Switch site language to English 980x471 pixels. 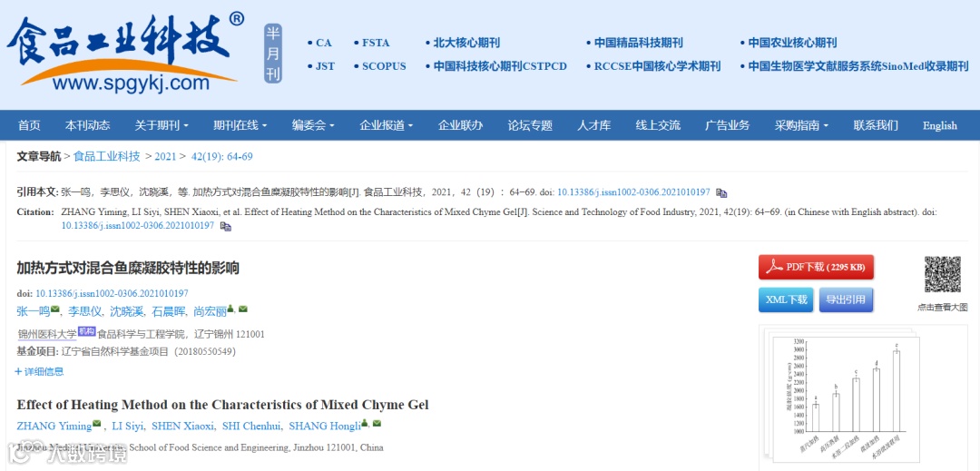pyautogui.click(x=940, y=125)
